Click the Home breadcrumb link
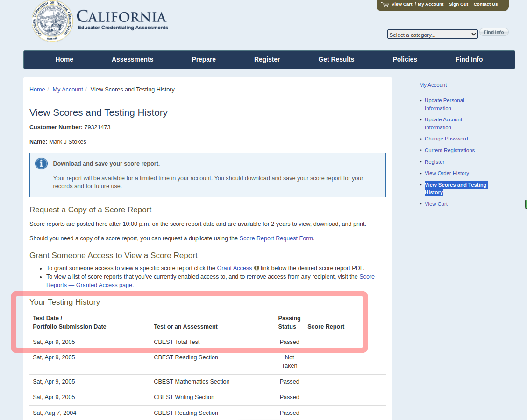Image resolution: width=527 pixels, height=420 pixels. 37,90
